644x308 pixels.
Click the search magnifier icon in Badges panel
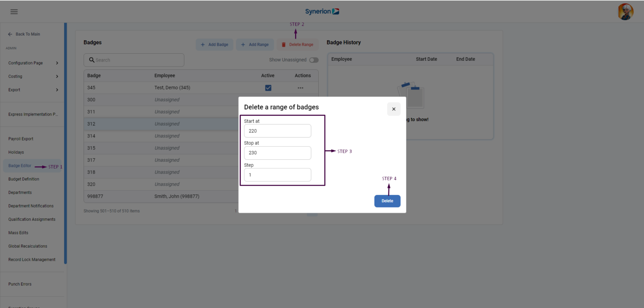(92, 60)
